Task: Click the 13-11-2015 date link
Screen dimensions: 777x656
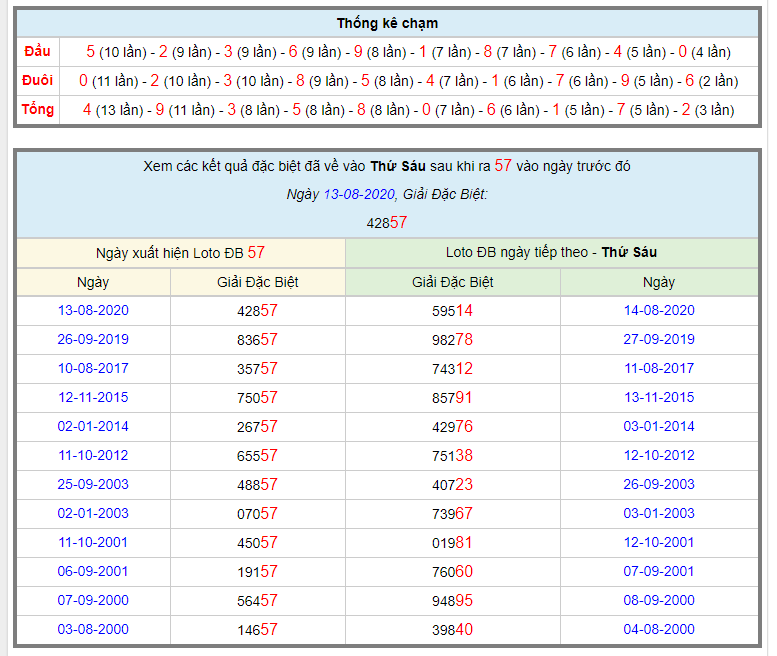Action: pyautogui.click(x=659, y=397)
